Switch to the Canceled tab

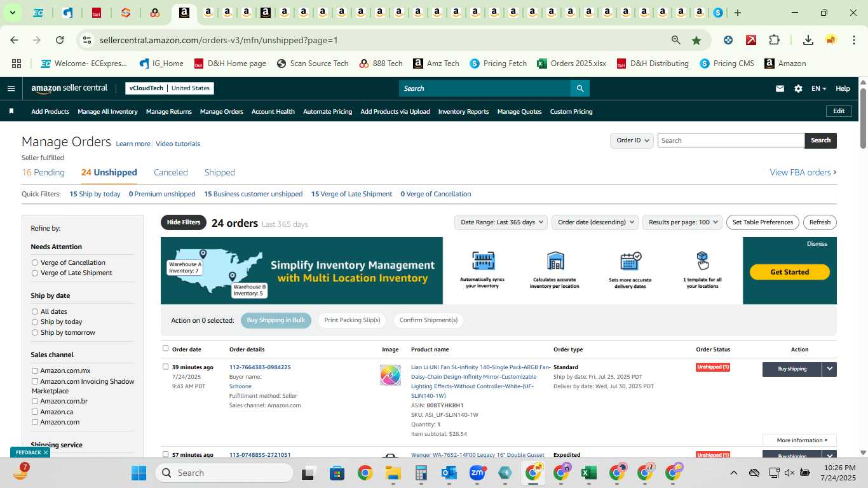point(171,172)
